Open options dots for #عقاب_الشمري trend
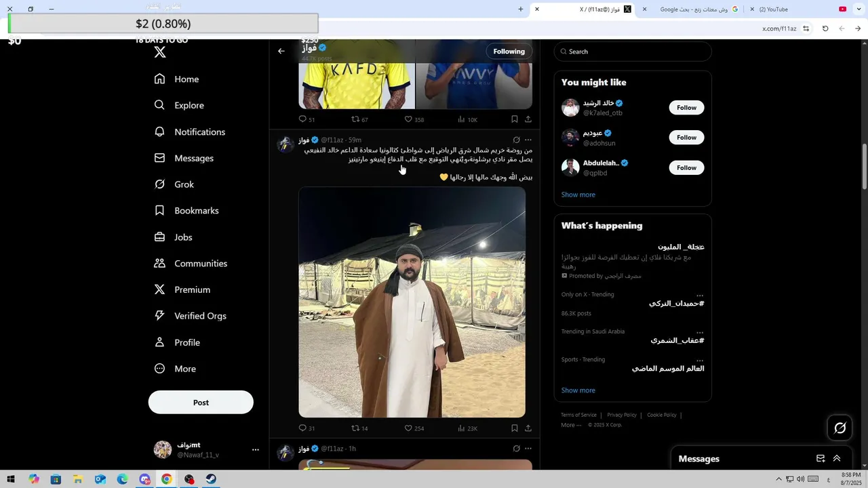The width and height of the screenshot is (868, 488). [700, 332]
